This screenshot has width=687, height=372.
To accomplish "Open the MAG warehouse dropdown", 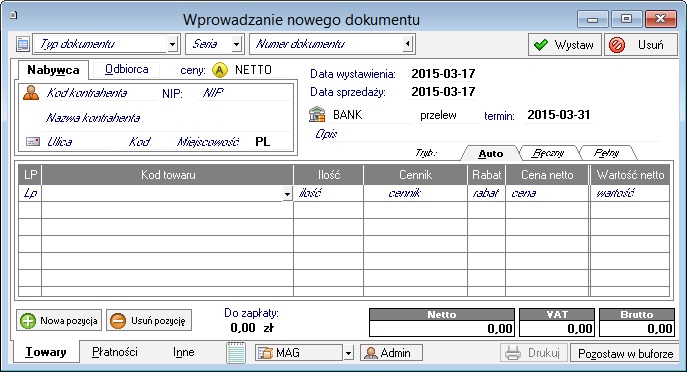I will (x=348, y=353).
